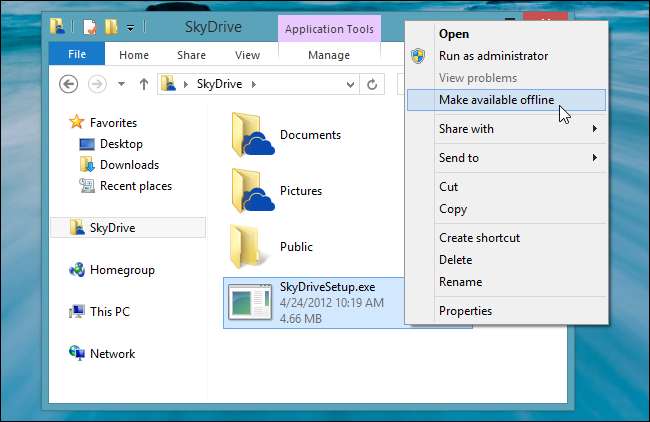Click the Desktop icon in Favorites
This screenshot has width=650, height=422.
tap(87, 144)
